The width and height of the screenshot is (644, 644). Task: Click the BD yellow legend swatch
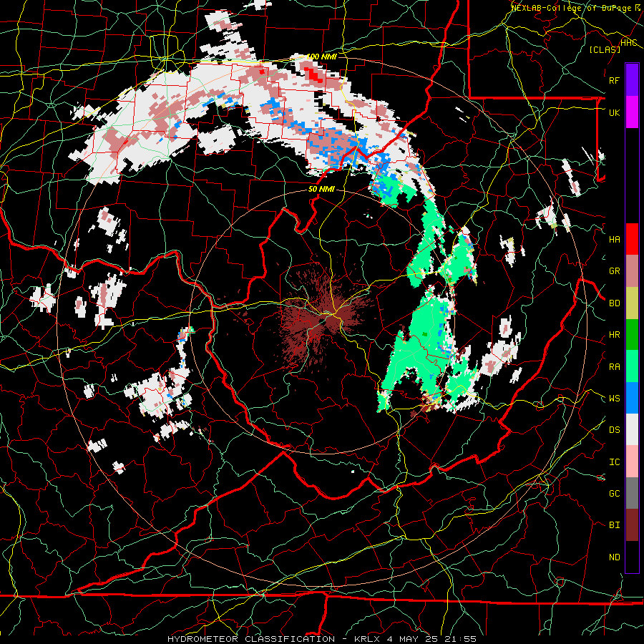pos(632,303)
